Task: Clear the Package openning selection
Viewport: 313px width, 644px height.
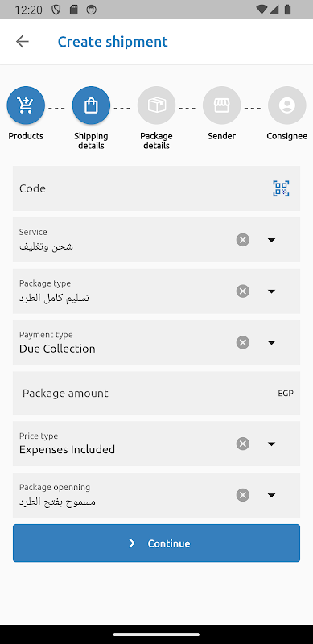Action: [x=243, y=495]
